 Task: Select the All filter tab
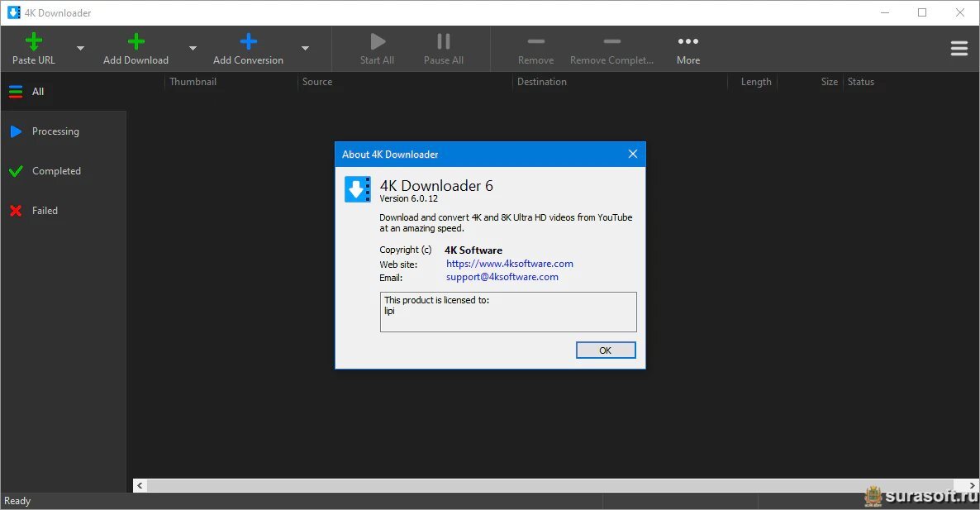click(37, 92)
